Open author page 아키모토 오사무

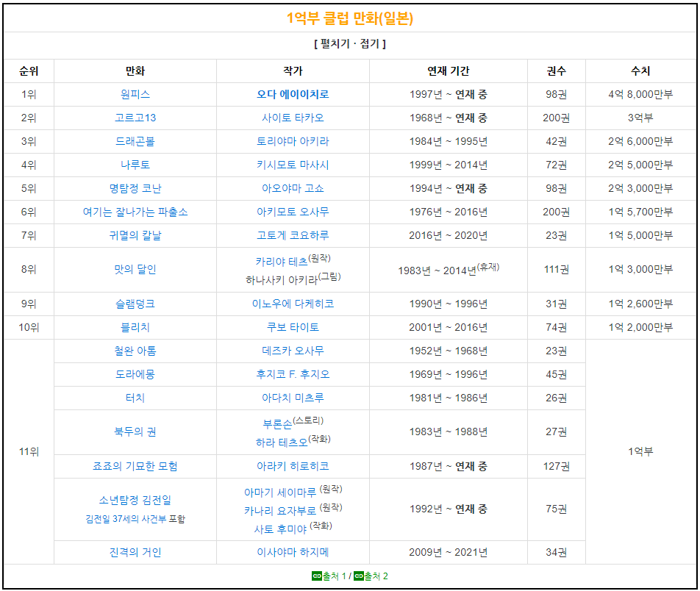click(x=293, y=212)
